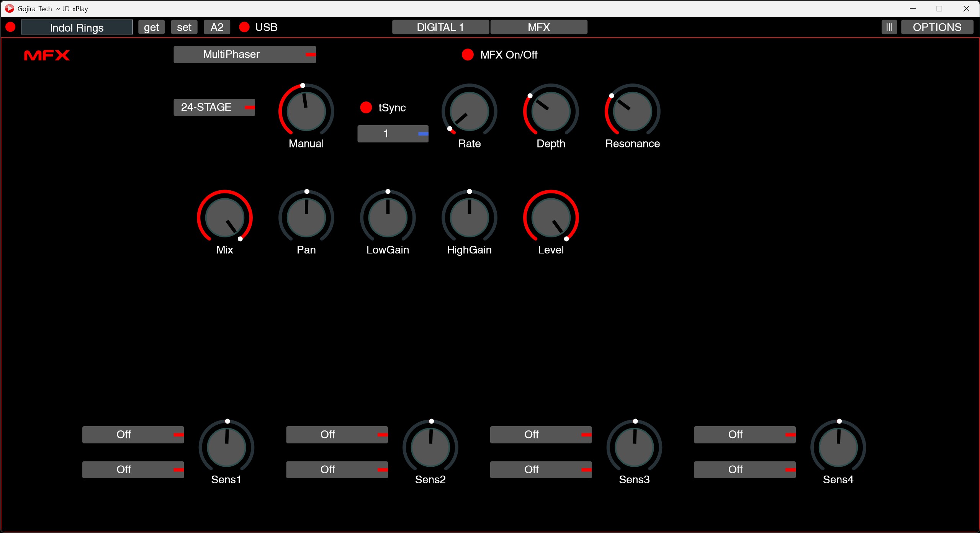Open the lower Off dropdown for Sens2
The height and width of the screenshot is (533, 980).
pyautogui.click(x=337, y=469)
